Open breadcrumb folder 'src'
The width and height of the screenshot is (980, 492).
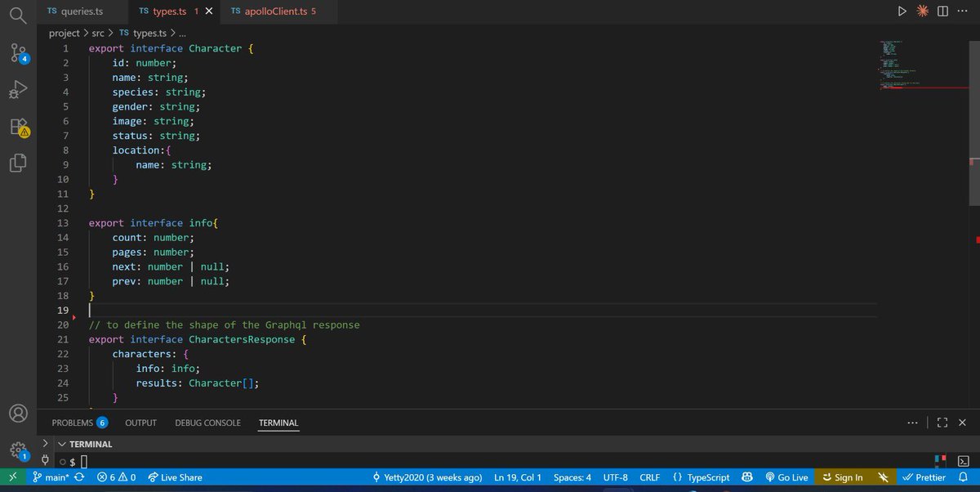pos(97,33)
